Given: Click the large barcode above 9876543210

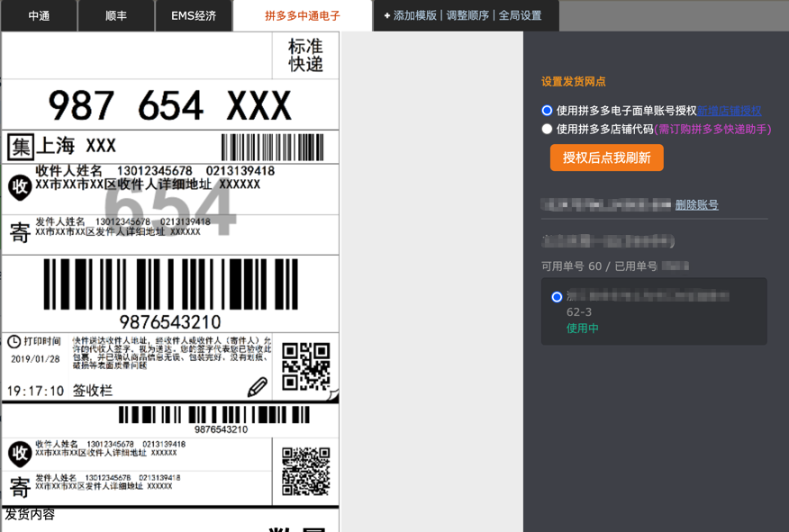Looking at the screenshot, I should tap(170, 284).
